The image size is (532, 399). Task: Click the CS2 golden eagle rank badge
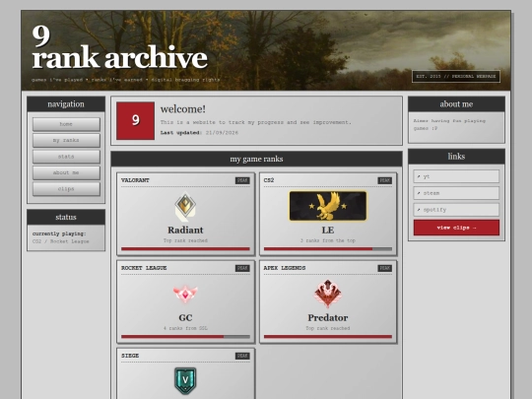328,206
